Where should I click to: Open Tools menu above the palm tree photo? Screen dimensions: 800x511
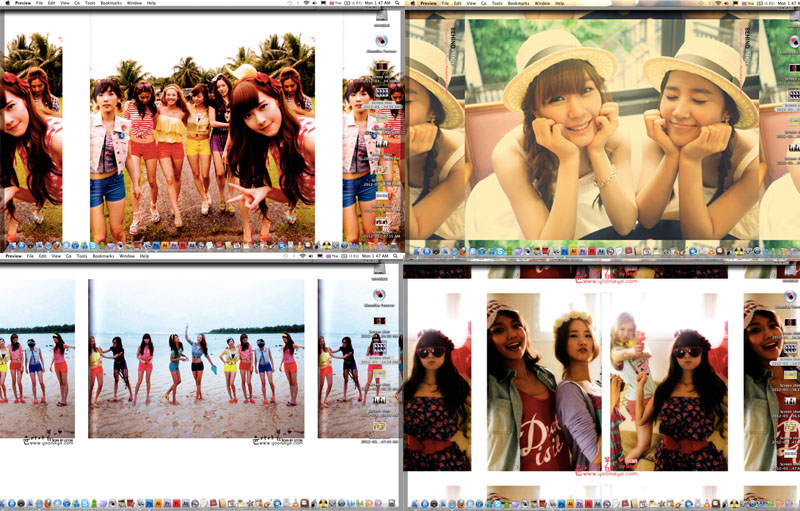90,3
